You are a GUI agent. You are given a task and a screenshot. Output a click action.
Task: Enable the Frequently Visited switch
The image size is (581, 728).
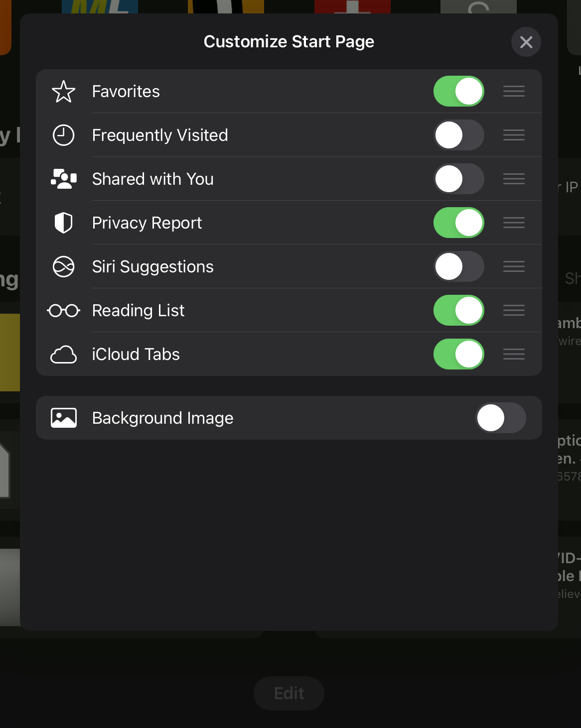tap(458, 135)
